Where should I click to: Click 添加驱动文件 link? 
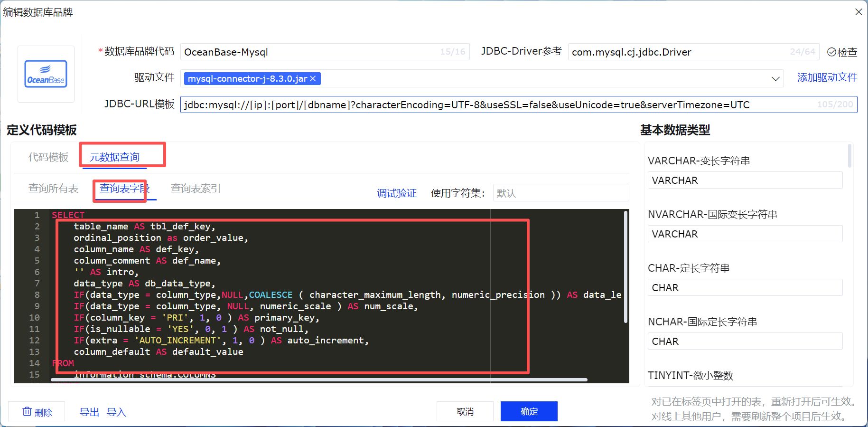pos(827,77)
